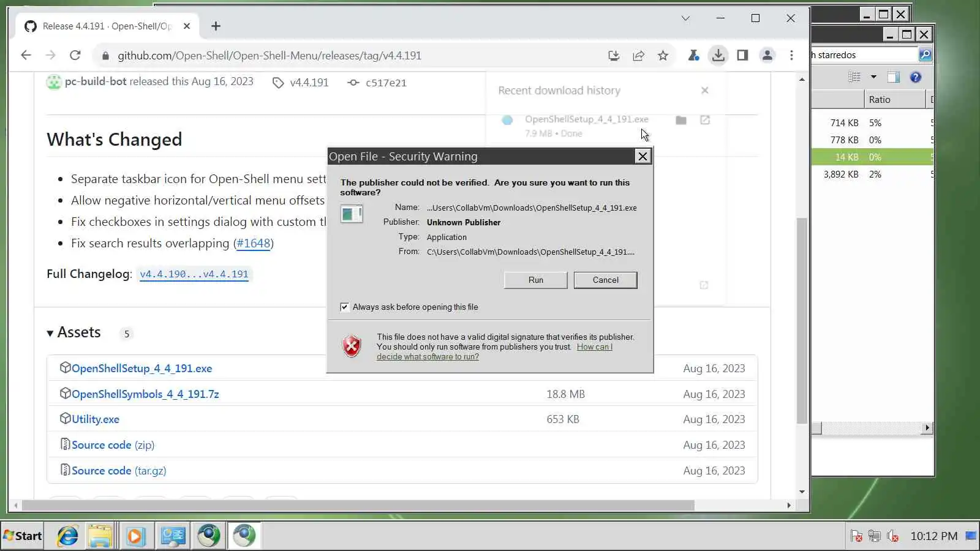This screenshot has width=980, height=551.
Task: Open the Action Center flag tray icon
Action: coord(856,536)
